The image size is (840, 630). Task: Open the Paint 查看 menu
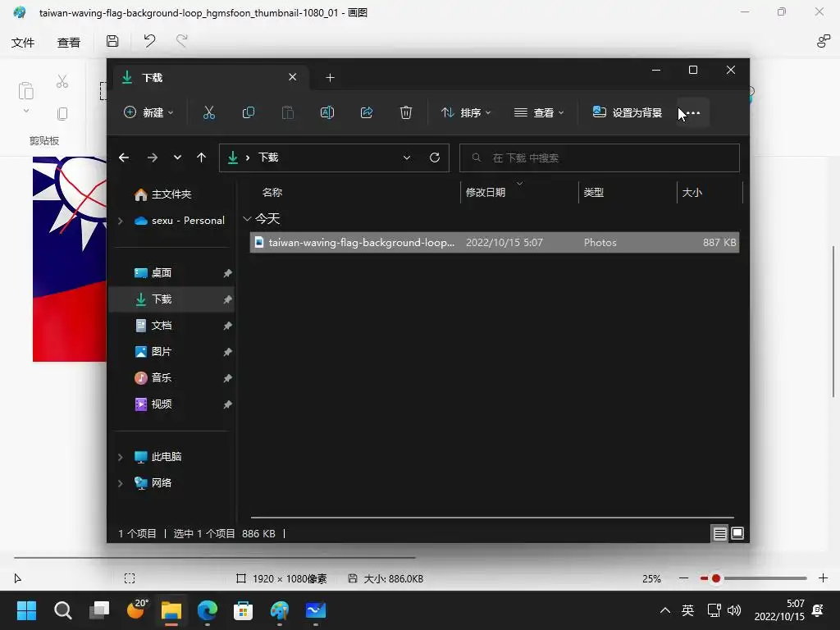coord(69,43)
